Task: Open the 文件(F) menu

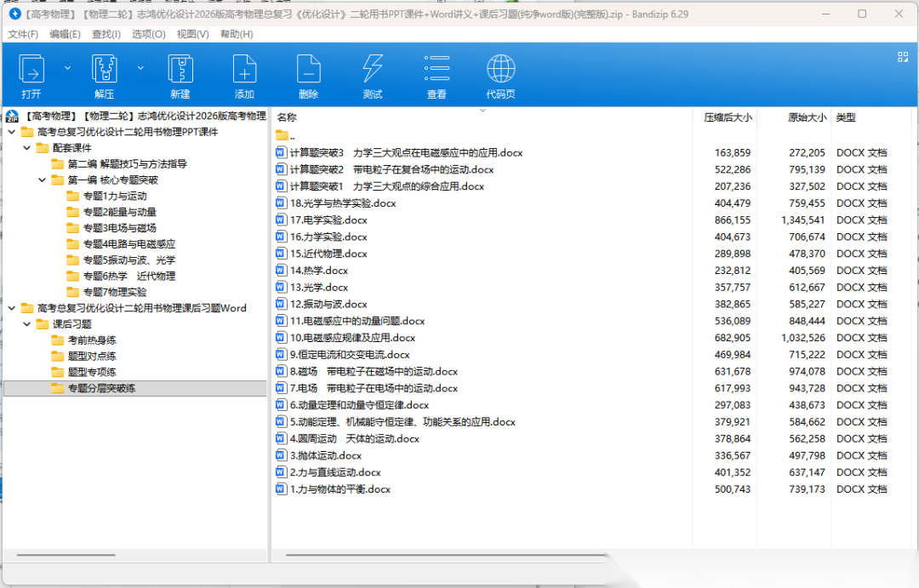Action: coord(23,34)
